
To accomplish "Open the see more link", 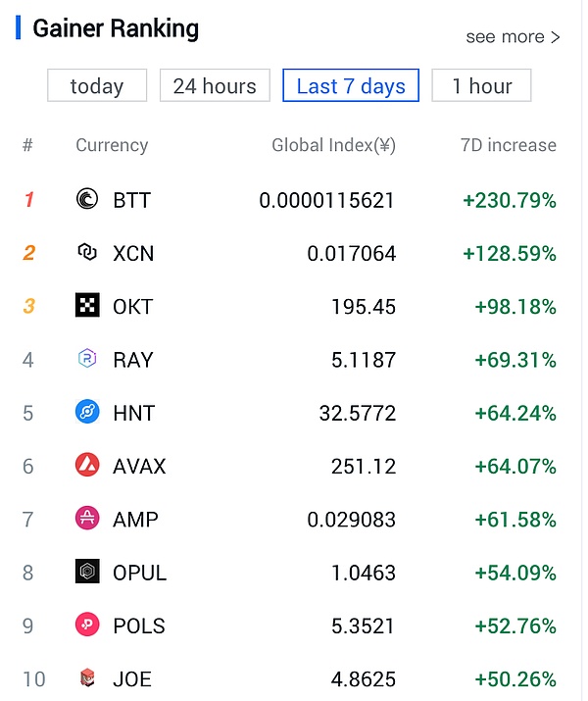I will coord(513,37).
